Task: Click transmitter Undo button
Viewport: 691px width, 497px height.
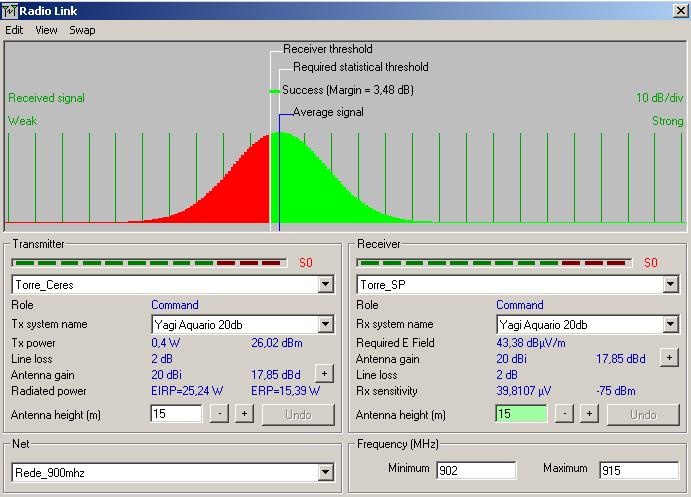Action: click(x=298, y=415)
